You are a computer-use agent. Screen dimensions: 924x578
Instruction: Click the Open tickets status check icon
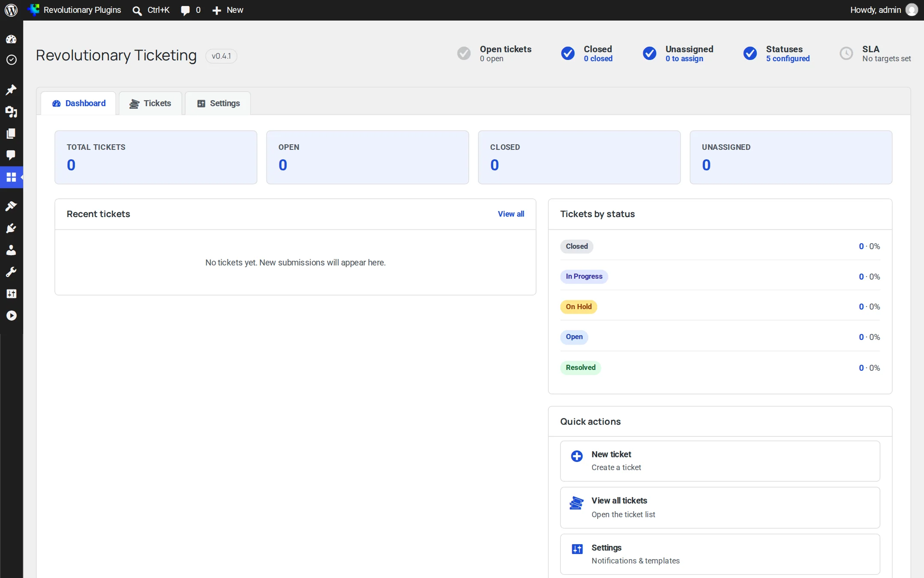(x=464, y=54)
